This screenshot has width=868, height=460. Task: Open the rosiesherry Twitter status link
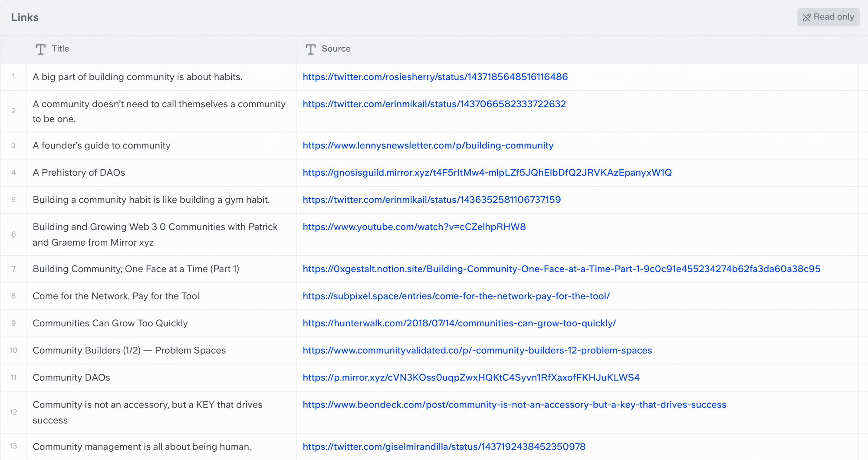(435, 77)
